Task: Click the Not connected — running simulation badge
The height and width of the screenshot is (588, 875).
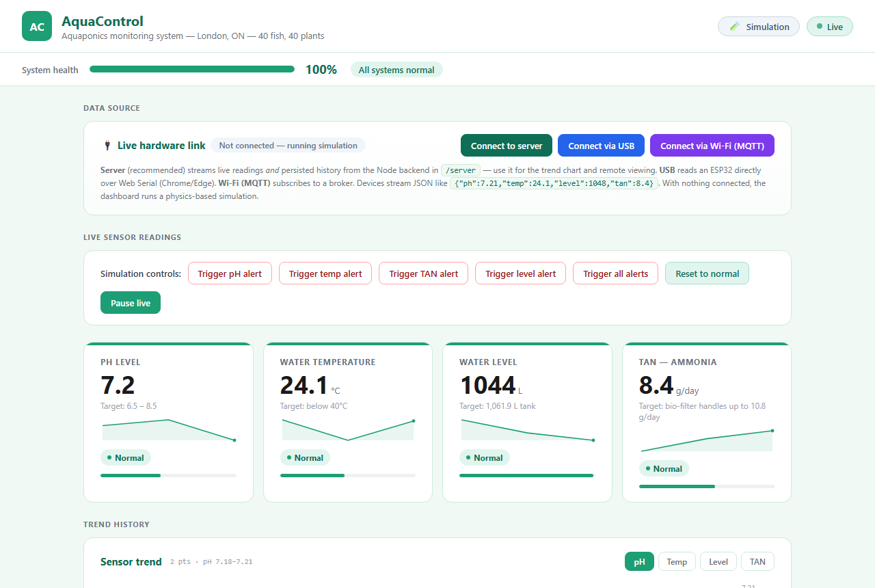Action: pyautogui.click(x=288, y=145)
